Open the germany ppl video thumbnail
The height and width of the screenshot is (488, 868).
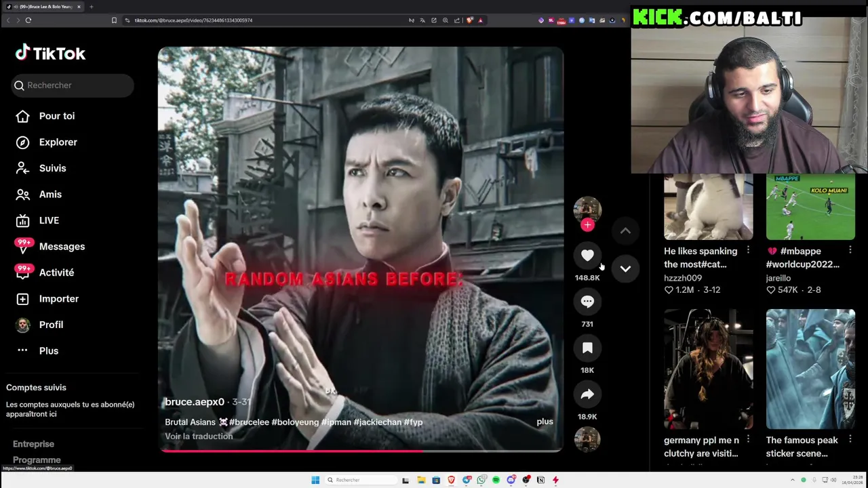pyautogui.click(x=708, y=369)
